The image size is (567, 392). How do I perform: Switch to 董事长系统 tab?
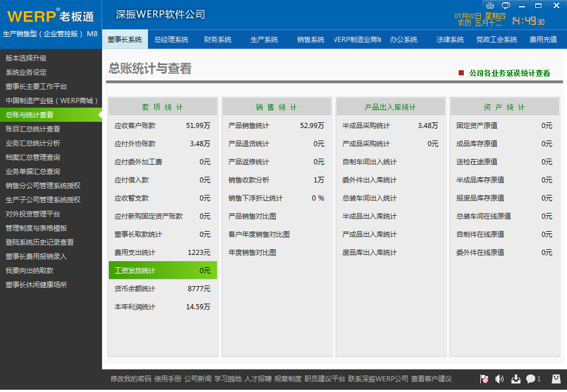tap(125, 40)
